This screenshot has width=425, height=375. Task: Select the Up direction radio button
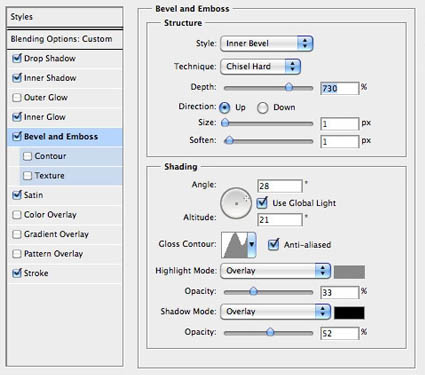tap(225, 108)
